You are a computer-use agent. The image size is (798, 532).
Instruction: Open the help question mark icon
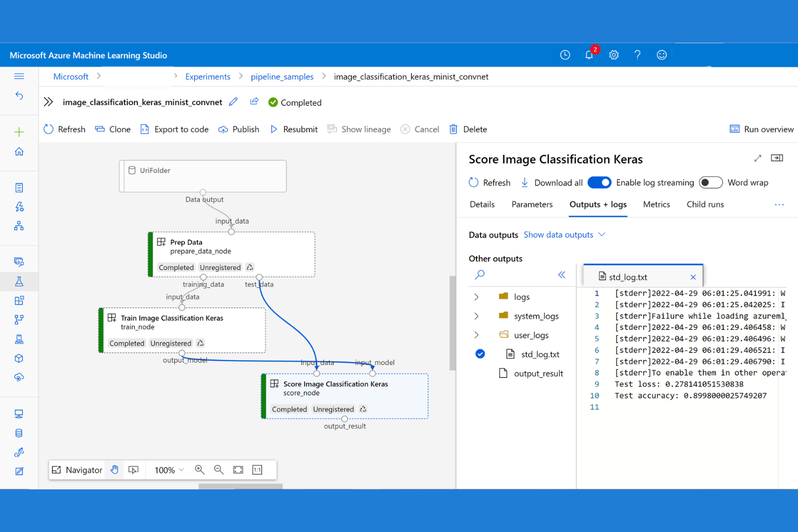coord(637,55)
